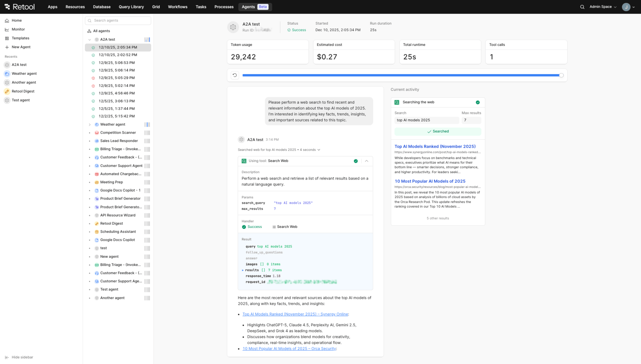Collapse the A2A test agent tree
This screenshot has height=364, width=641.
pyautogui.click(x=90, y=40)
